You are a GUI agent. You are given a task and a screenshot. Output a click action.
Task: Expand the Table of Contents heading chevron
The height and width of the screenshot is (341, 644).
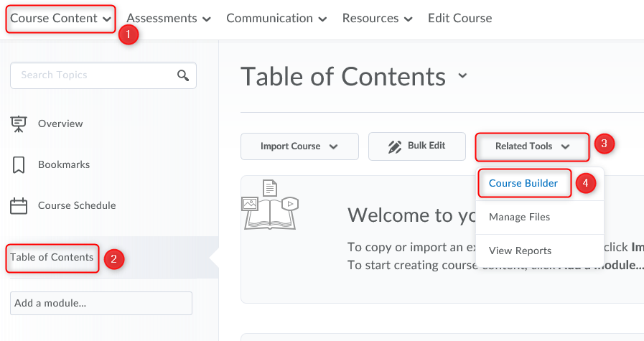point(462,75)
